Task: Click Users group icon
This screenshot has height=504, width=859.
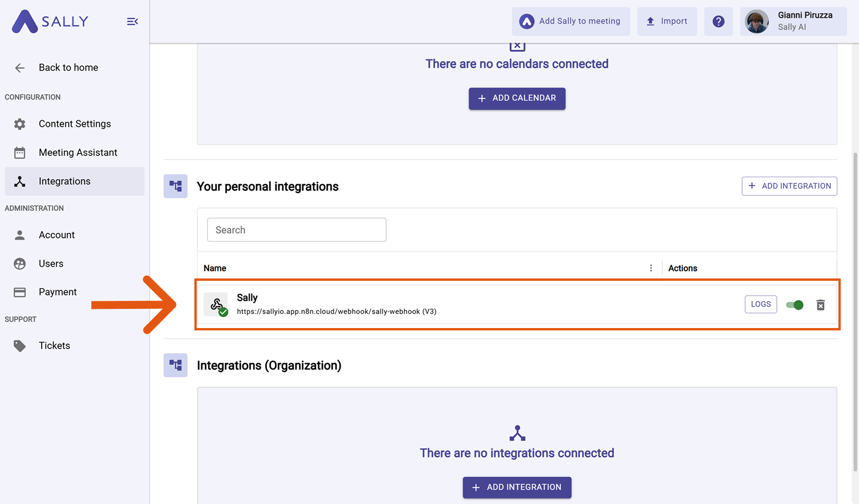Action: click(20, 264)
